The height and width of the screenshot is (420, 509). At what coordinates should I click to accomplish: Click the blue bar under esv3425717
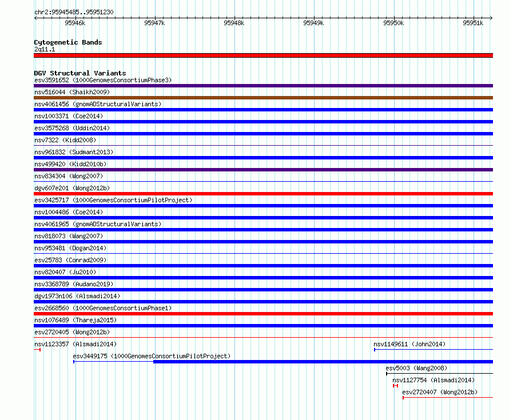[x=263, y=206]
